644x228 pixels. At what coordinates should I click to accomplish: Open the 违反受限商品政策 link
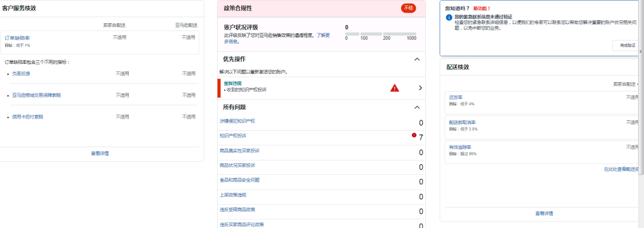[237, 210]
